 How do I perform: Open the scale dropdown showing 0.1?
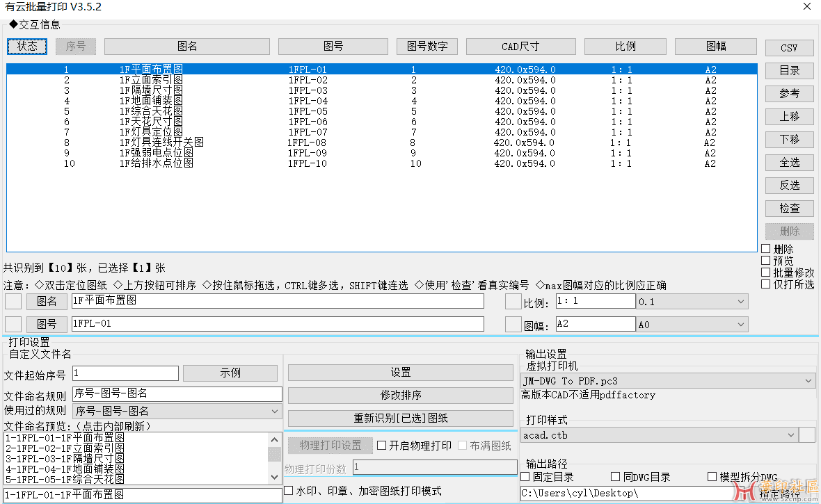coord(692,302)
